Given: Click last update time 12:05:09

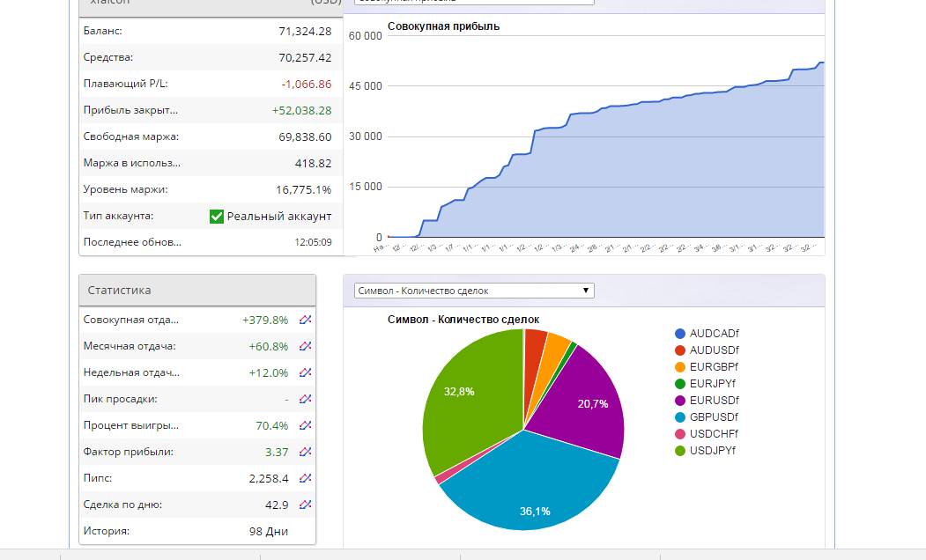Looking at the screenshot, I should coord(313,242).
